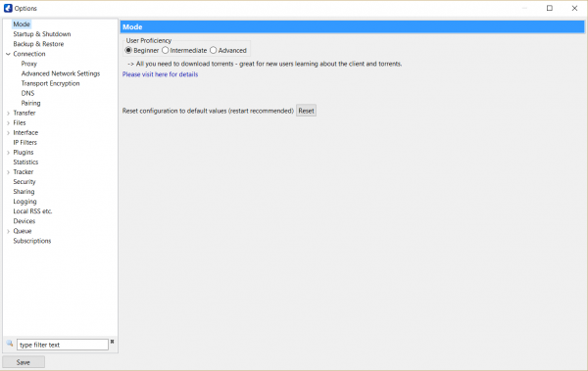Open the Sharing settings
Viewport: 588px width, 371px height.
point(24,192)
